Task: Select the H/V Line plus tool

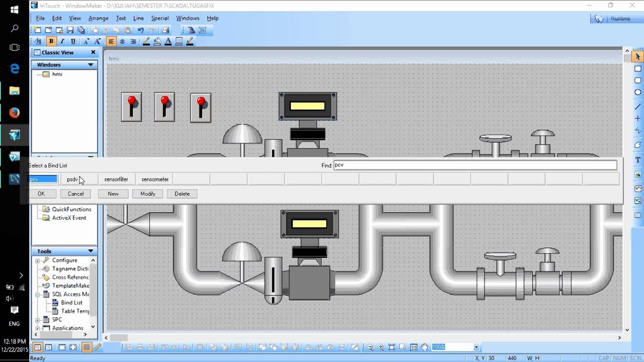Action: (x=638, y=119)
